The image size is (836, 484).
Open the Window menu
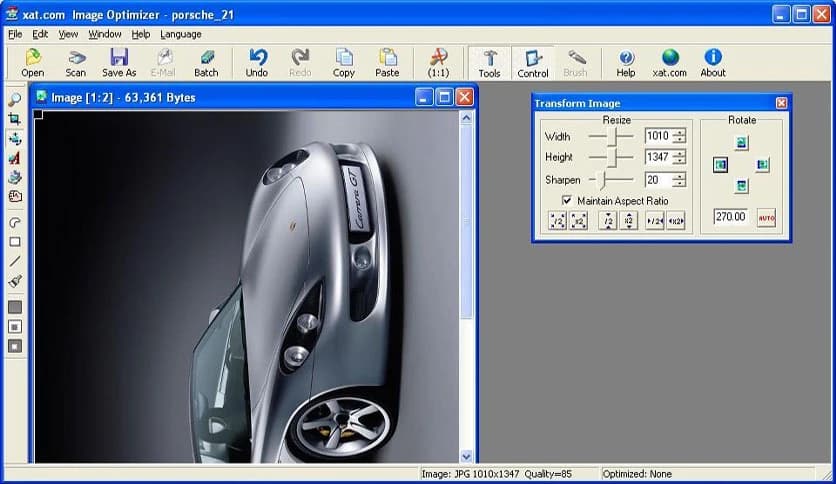coord(104,34)
